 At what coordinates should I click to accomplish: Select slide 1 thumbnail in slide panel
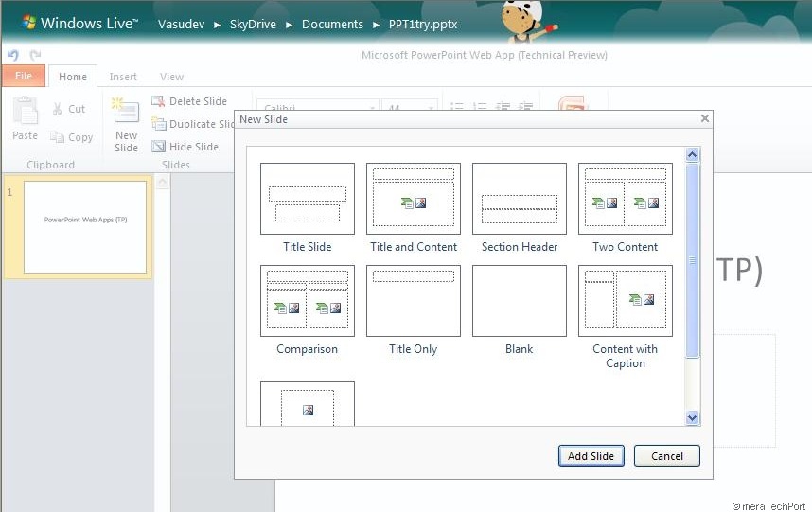85,227
